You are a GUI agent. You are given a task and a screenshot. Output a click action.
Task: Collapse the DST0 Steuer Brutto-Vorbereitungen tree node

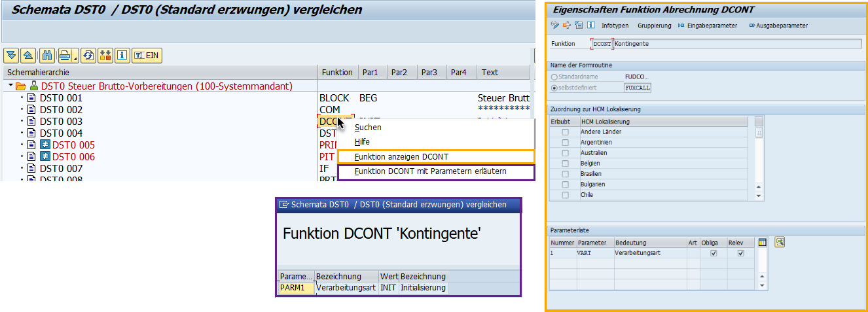click(x=10, y=86)
